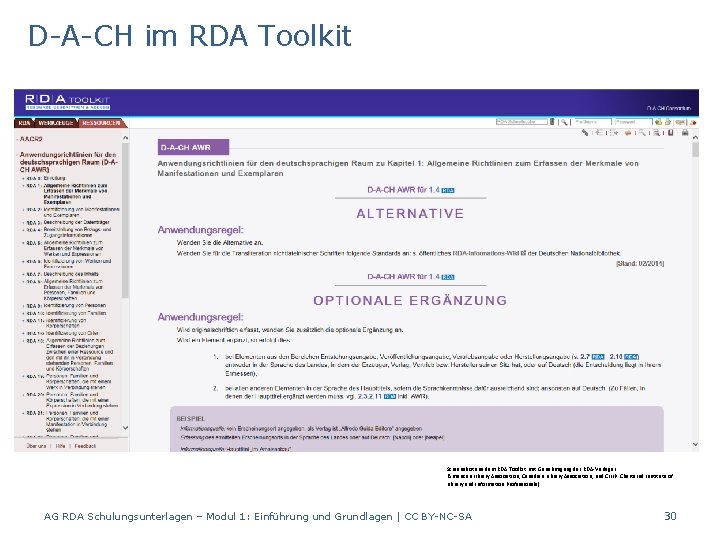Image resolution: width=720 pixels, height=540 pixels.
Task: Switch to the Ressourcen tab
Action: (101, 123)
